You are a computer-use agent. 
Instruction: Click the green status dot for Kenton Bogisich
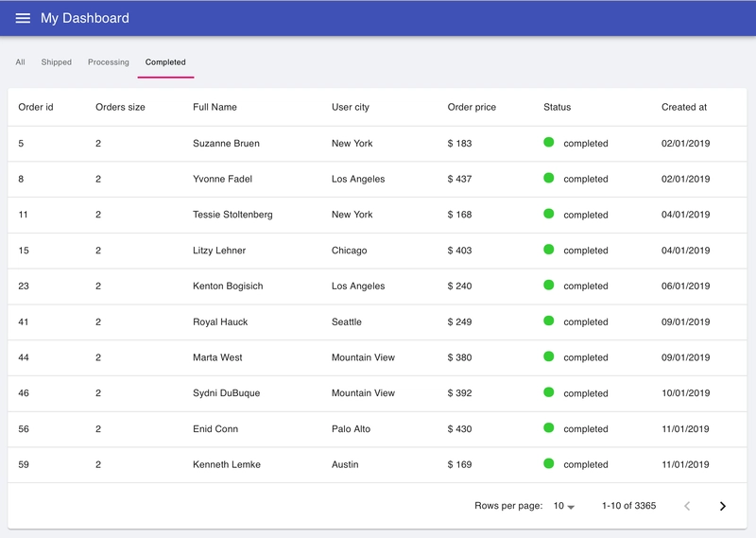pyautogui.click(x=549, y=285)
